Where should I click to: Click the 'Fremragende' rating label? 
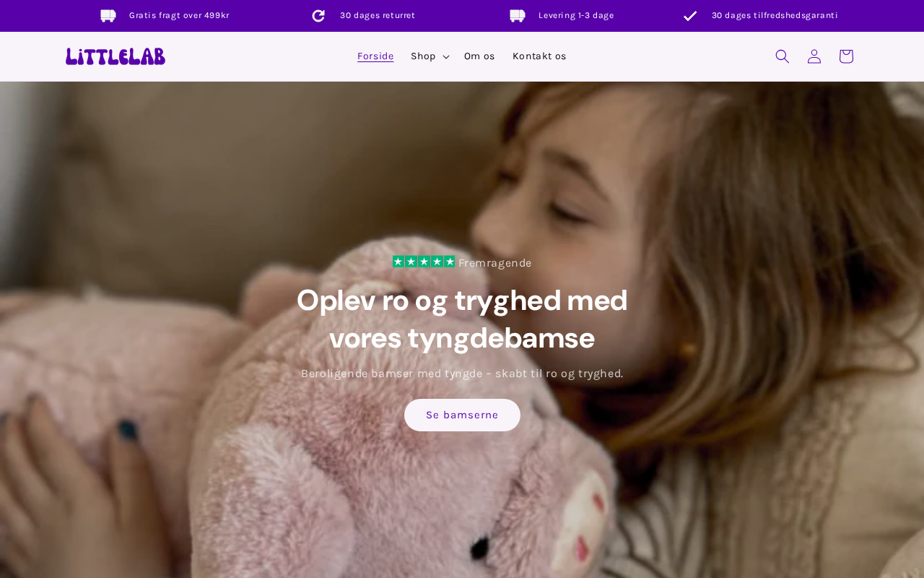pyautogui.click(x=495, y=263)
